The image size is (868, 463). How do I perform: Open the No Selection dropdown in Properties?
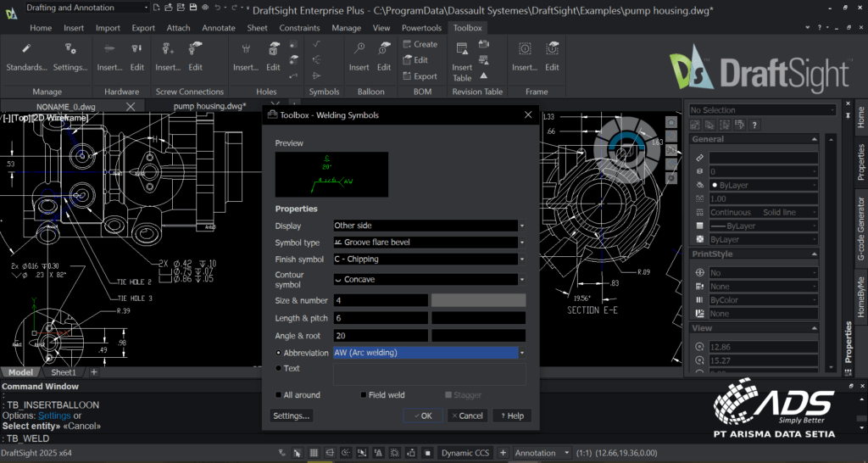click(x=762, y=110)
